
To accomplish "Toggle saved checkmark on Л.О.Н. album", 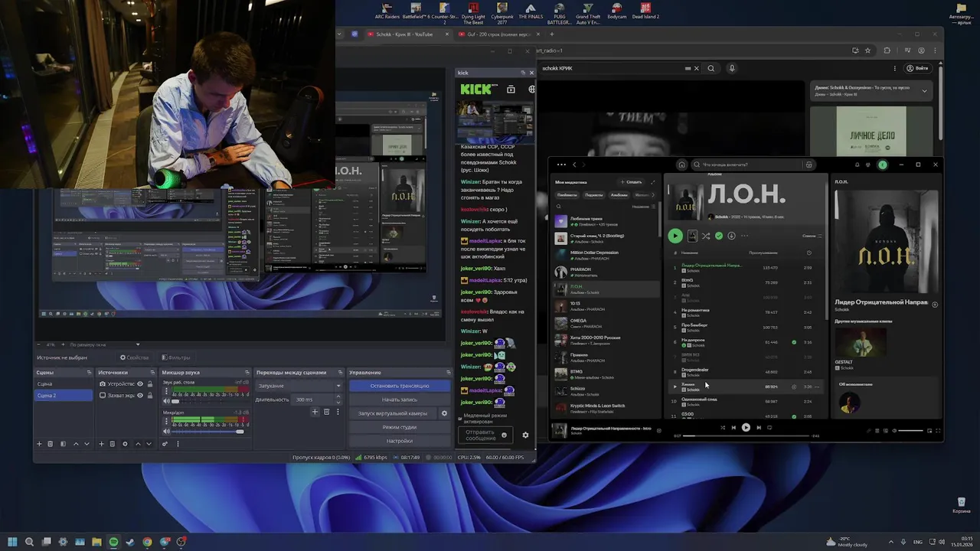I will 718,236.
